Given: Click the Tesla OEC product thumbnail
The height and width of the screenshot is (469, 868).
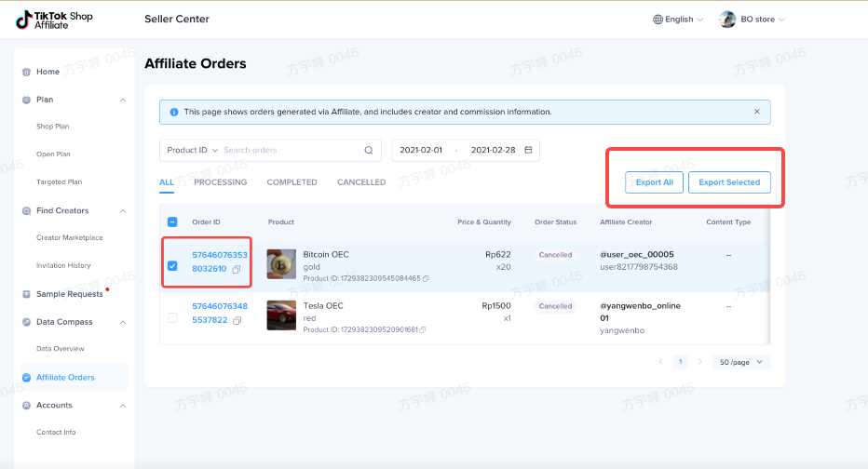Looking at the screenshot, I should [281, 315].
